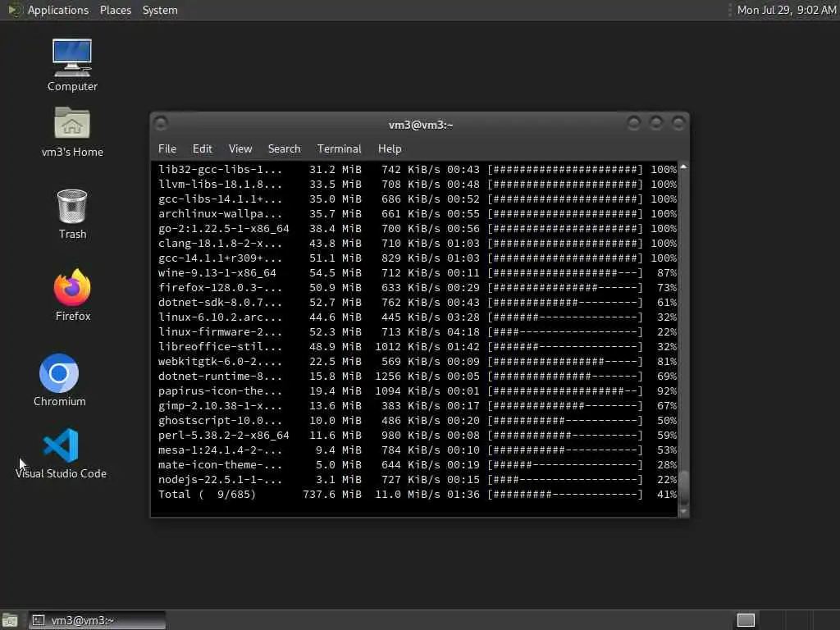
Task: Click the linux-firmware-2 package name
Action: (x=220, y=332)
